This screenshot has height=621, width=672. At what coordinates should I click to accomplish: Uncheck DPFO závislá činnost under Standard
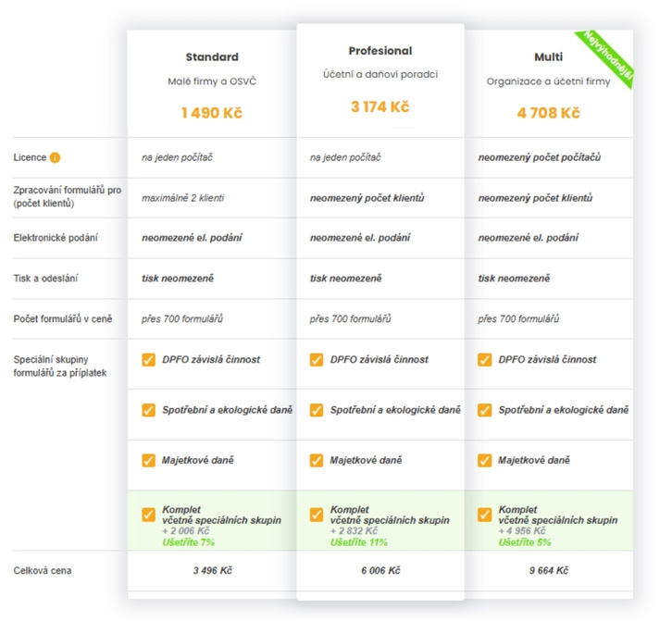[x=148, y=359]
